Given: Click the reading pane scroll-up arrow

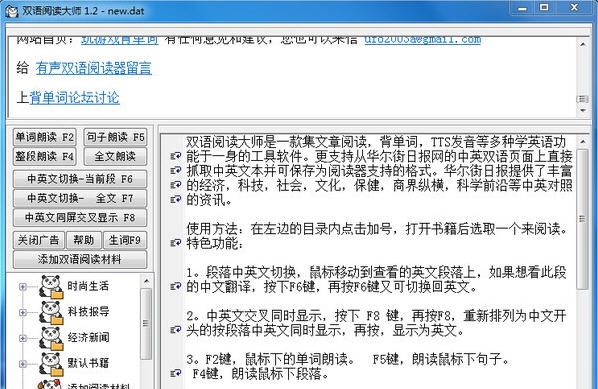Looking at the screenshot, I should click(583, 142).
